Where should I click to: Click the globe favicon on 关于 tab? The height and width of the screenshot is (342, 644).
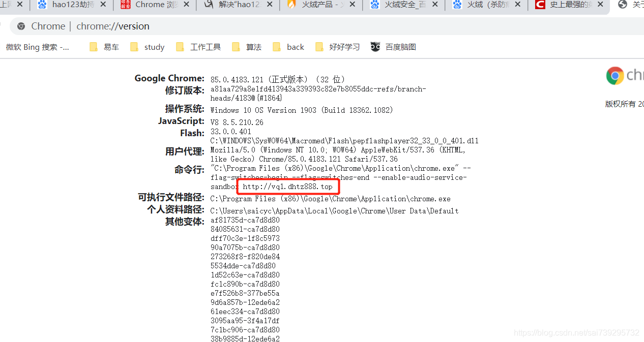coord(623,5)
